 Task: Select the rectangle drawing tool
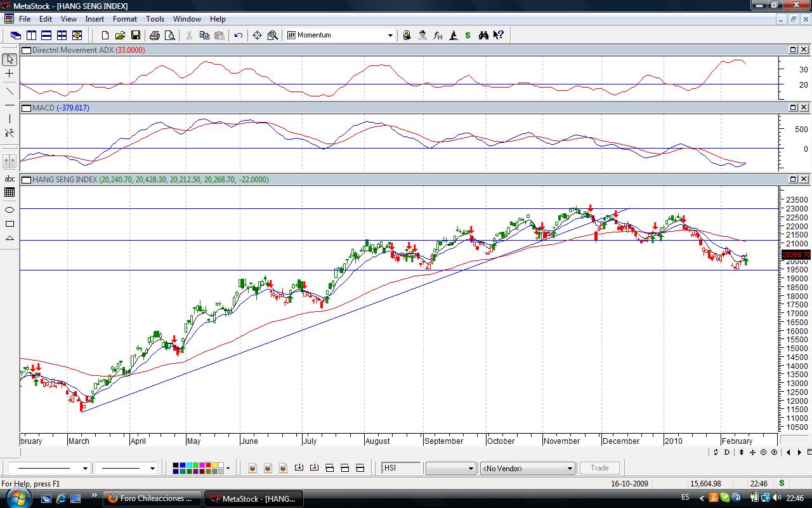tap(10, 224)
